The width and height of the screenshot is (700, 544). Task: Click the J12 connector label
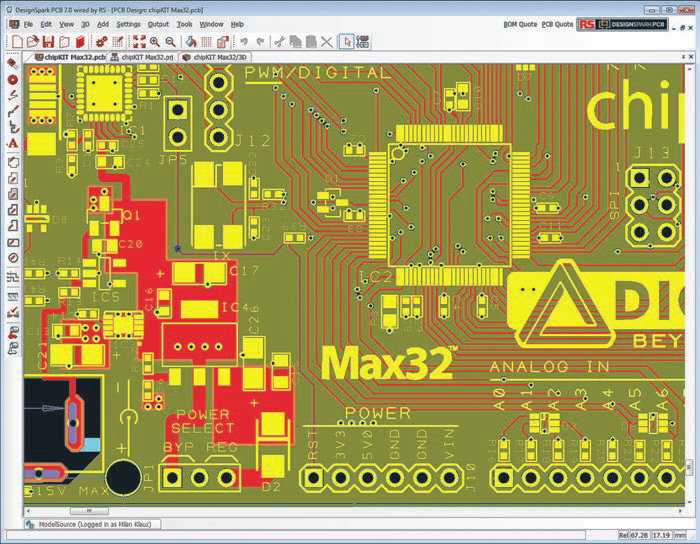(x=253, y=141)
